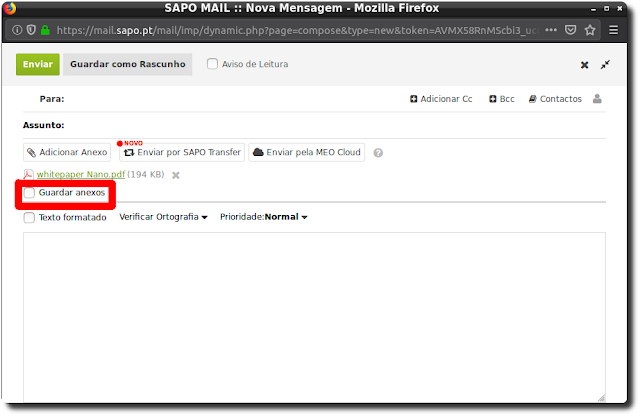The height and width of the screenshot is (416, 640).
Task: Click the green Enviar button
Action: click(38, 64)
